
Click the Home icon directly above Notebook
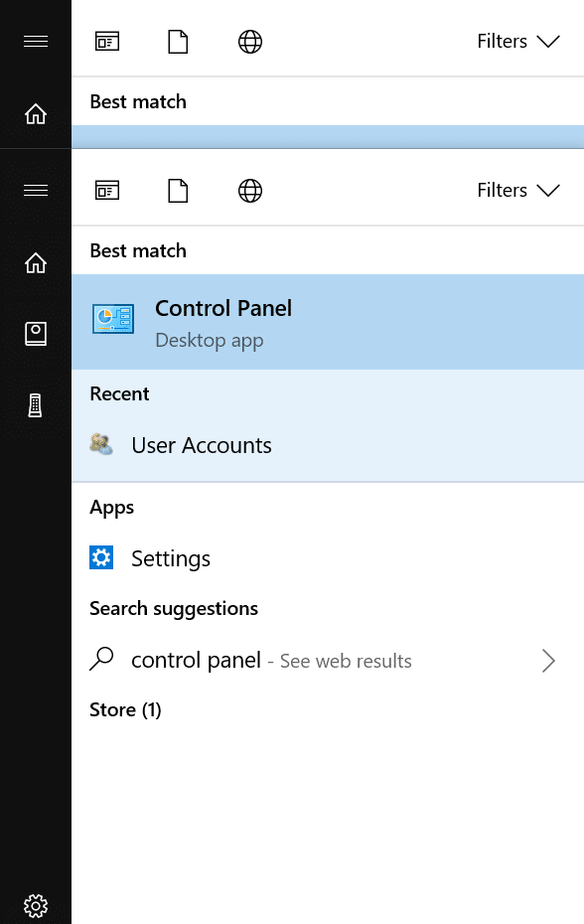coord(36,263)
